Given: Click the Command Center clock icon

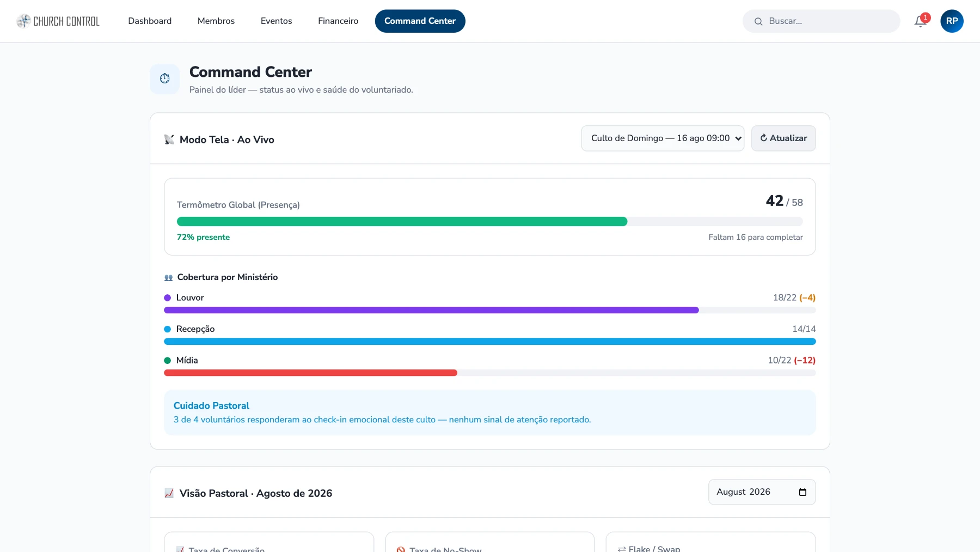Looking at the screenshot, I should [x=164, y=78].
